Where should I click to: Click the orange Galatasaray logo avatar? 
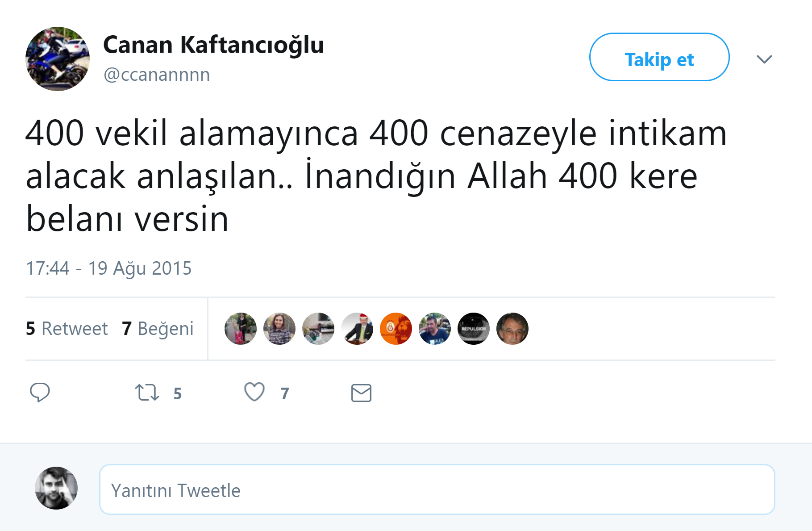[x=396, y=329]
